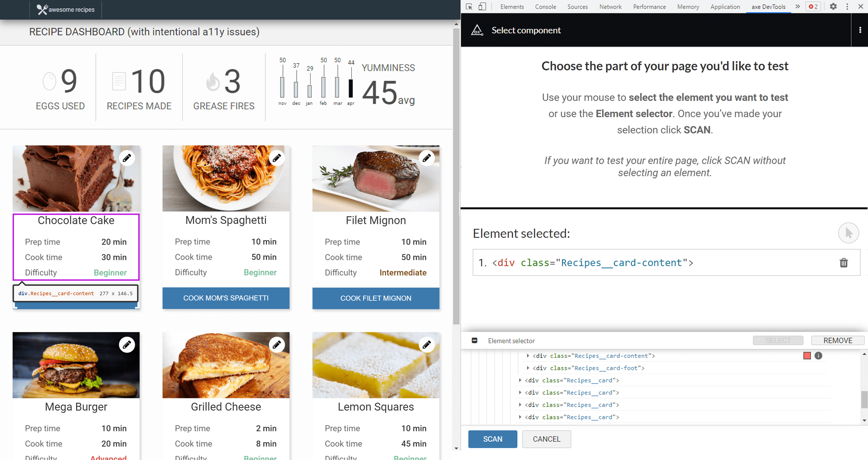Switch to the Console tab
Image resolution: width=868 pixels, height=460 pixels.
(x=545, y=7)
